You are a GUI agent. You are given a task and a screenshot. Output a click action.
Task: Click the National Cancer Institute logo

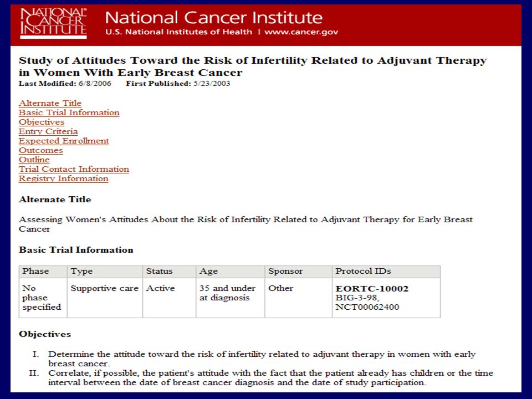[53, 23]
